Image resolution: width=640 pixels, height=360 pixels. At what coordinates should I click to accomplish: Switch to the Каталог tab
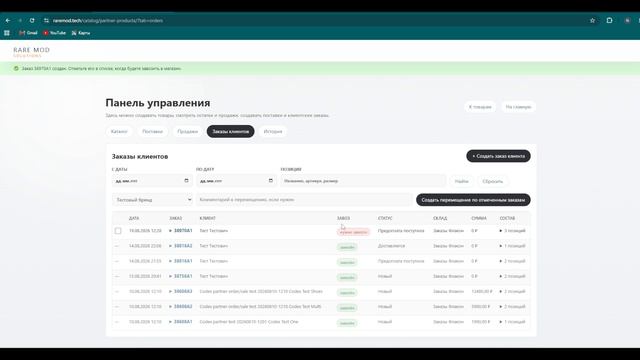pyautogui.click(x=119, y=131)
